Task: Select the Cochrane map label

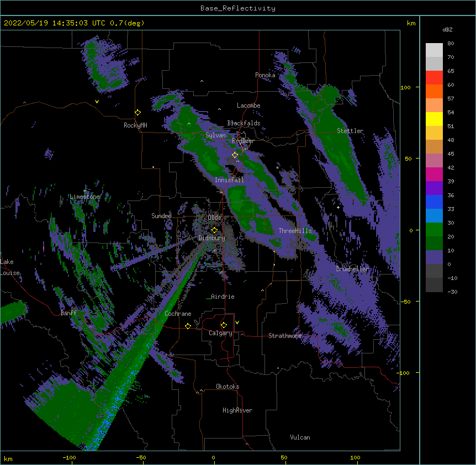Action: click(x=178, y=314)
